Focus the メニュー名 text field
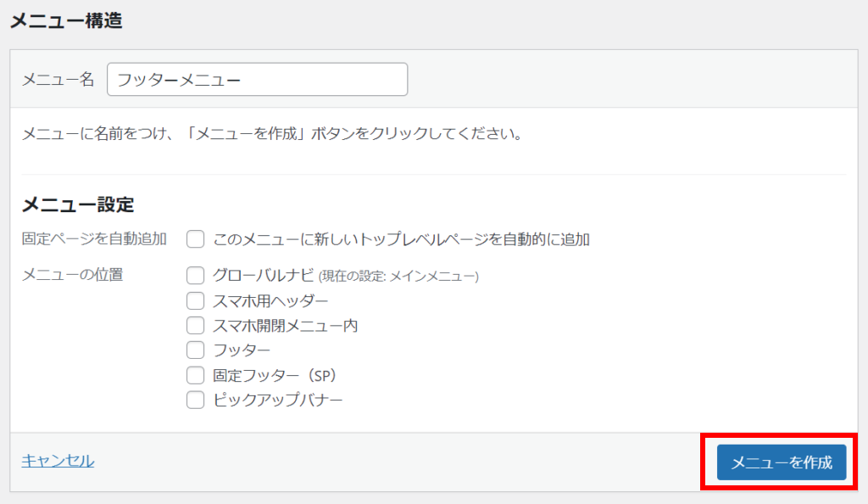The height and width of the screenshot is (504, 868). click(258, 79)
